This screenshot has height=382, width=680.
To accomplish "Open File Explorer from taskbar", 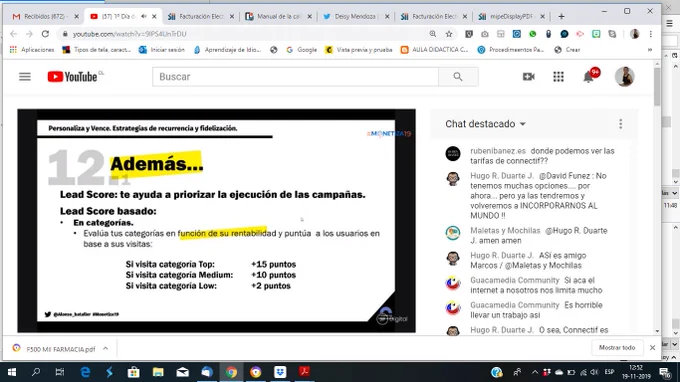I will [158, 372].
